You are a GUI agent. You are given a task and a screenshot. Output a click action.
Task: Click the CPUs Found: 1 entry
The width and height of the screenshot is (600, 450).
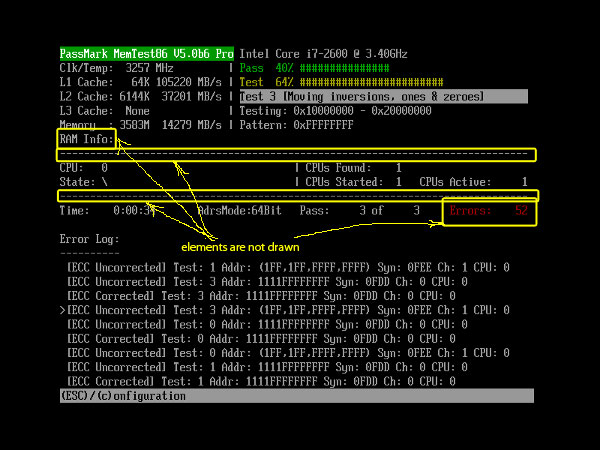coord(353,168)
